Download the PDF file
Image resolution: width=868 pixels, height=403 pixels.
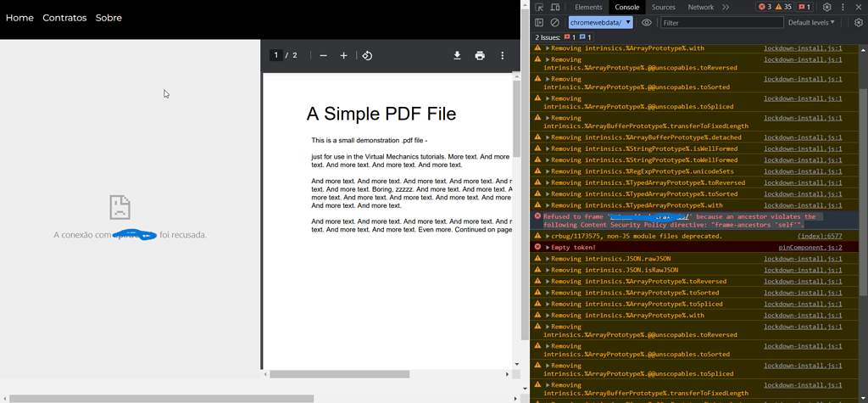(457, 56)
